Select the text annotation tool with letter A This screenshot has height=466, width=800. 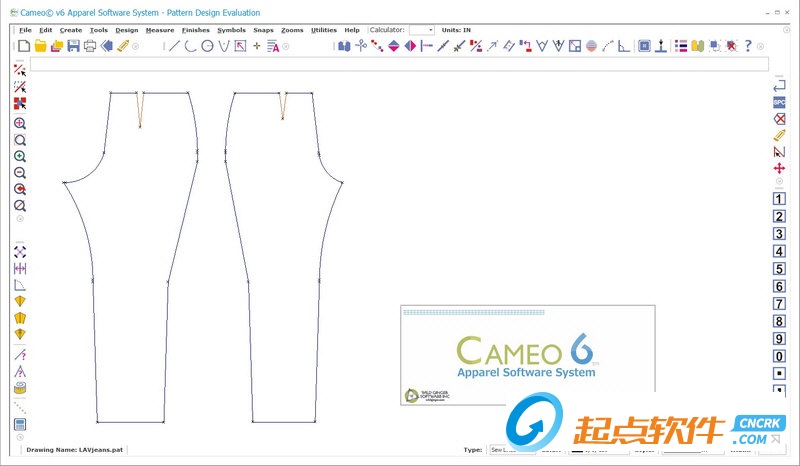click(x=273, y=46)
